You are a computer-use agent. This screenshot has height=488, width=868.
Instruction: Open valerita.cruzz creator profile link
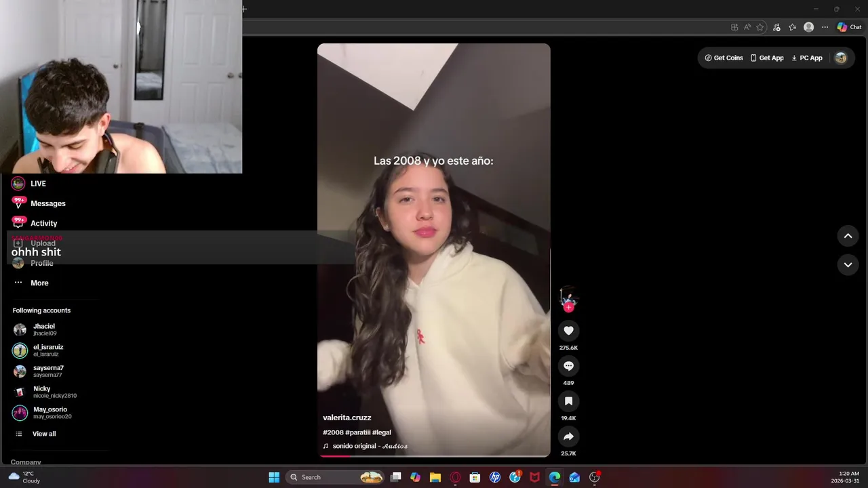point(347,418)
